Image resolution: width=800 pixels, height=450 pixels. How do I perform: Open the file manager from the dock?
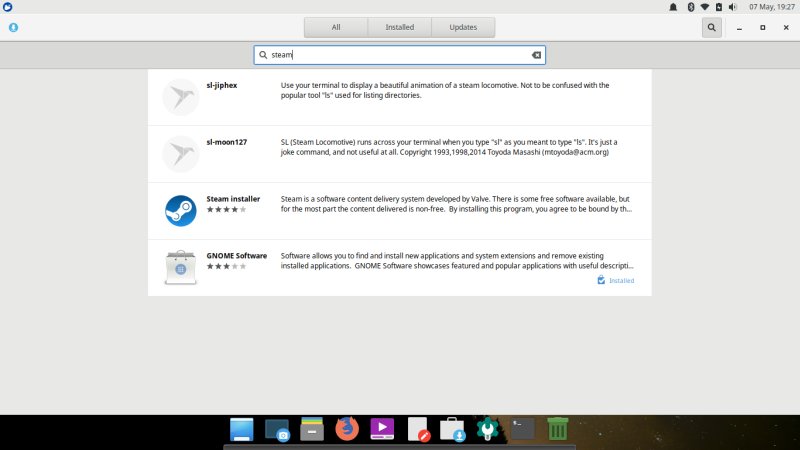pos(312,429)
